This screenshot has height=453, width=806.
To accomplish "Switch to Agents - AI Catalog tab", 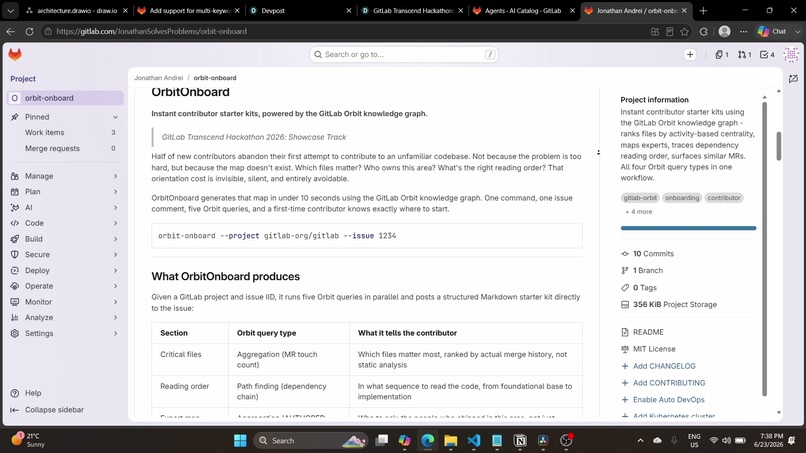I will (523, 10).
